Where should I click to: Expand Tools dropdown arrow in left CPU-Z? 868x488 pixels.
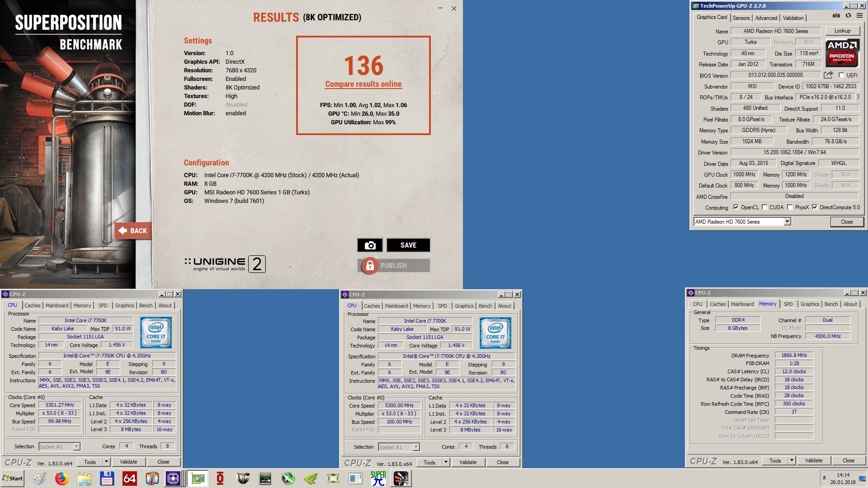(107, 462)
